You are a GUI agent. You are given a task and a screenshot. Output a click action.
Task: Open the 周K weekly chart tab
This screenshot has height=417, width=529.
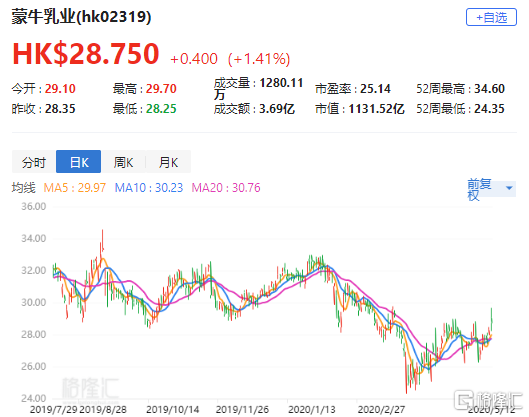123,162
